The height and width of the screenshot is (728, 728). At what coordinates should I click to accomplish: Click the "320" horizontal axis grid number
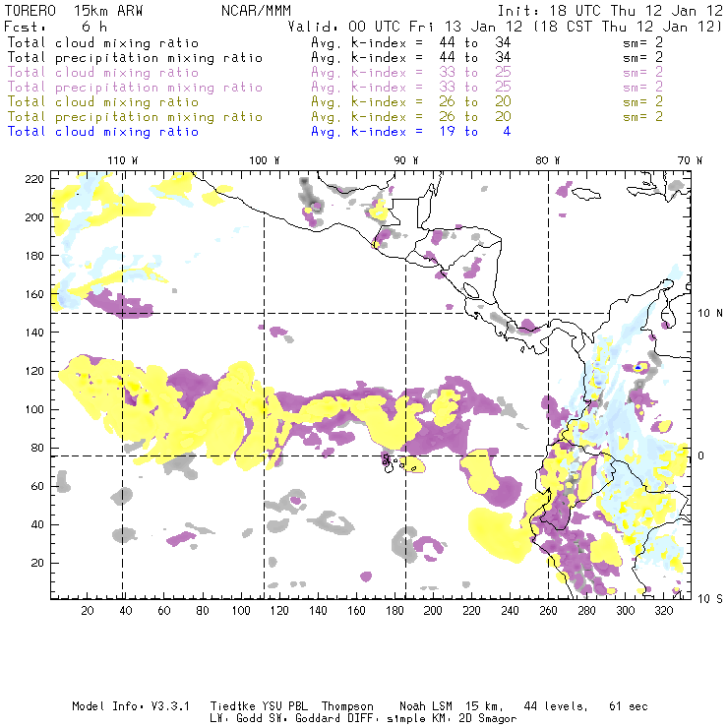tap(664, 611)
